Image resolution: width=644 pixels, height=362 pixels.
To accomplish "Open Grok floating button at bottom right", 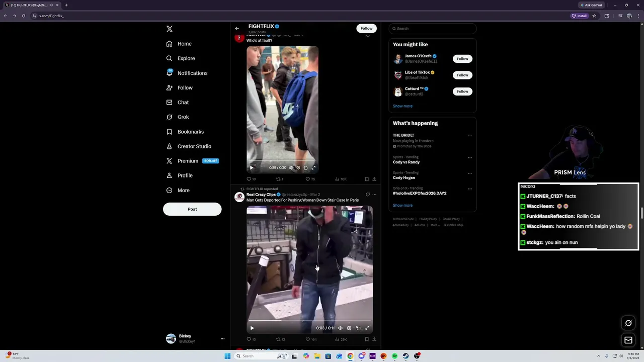I will coord(628,323).
